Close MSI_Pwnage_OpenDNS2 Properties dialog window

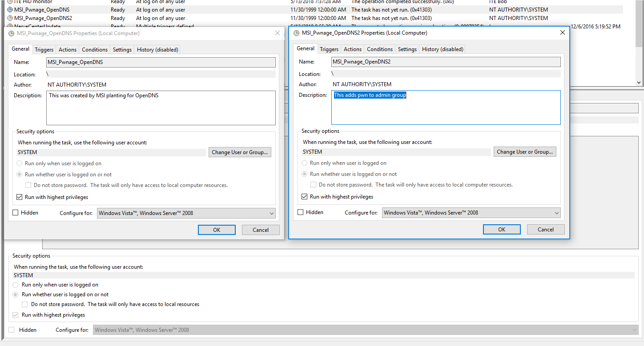tap(563, 32)
